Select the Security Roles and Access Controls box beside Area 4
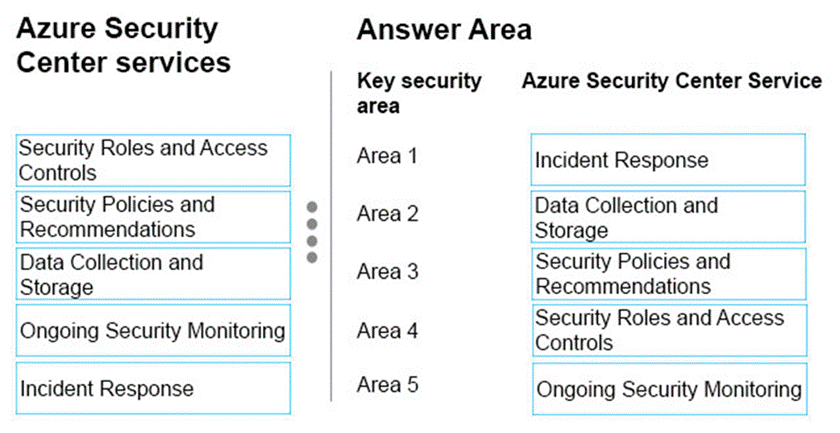This screenshot has height=433, width=840. (x=667, y=331)
